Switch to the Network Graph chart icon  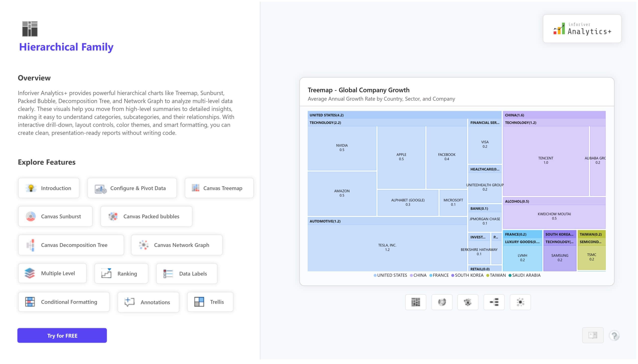[x=520, y=302]
